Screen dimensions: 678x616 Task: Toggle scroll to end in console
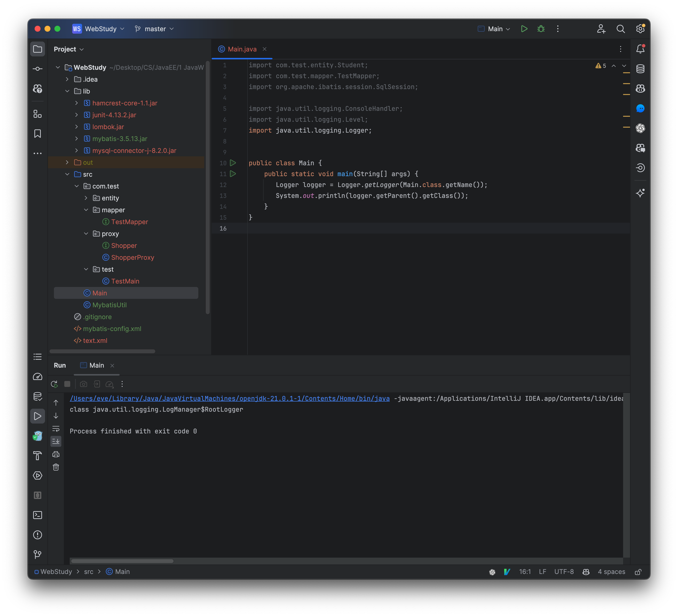(x=56, y=441)
